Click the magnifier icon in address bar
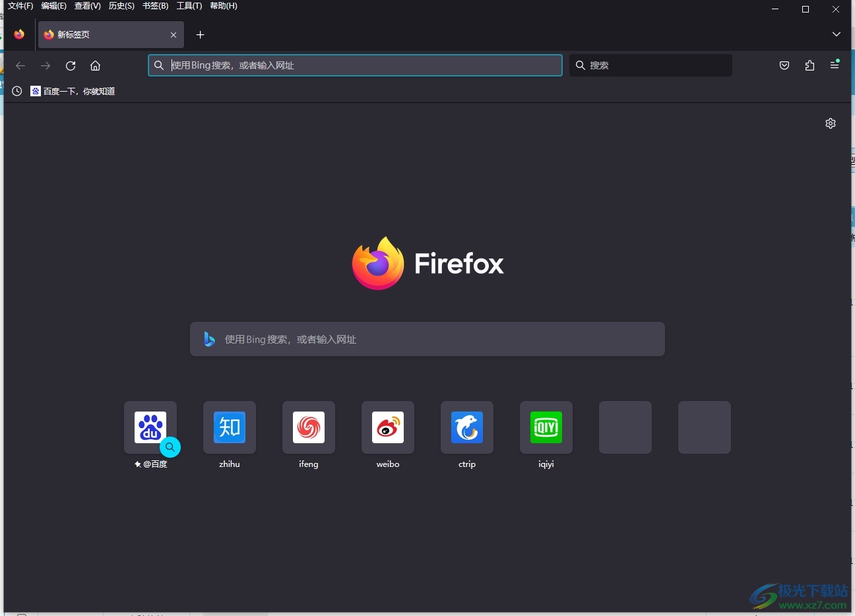Screen dimensions: 855x616 tap(159, 65)
